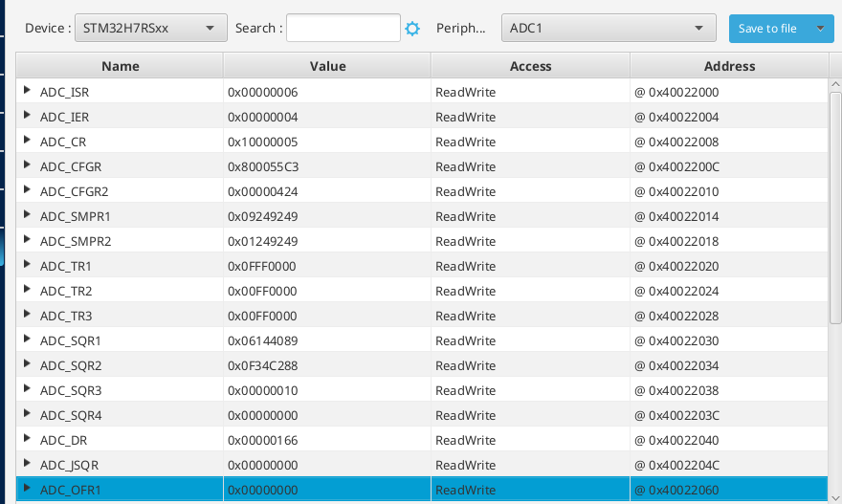The width and height of the screenshot is (842, 504).
Task: Click the address @ 0x40022000
Action: pyautogui.click(x=676, y=93)
